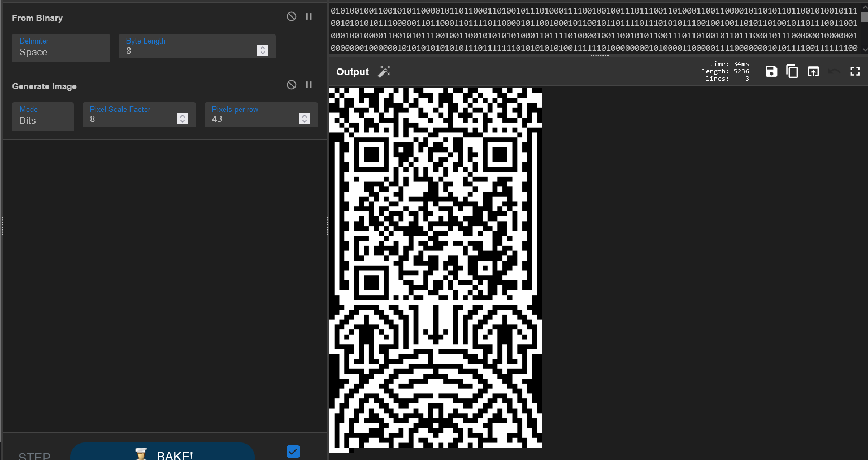
Task: Click the STEP button
Action: 34,455
